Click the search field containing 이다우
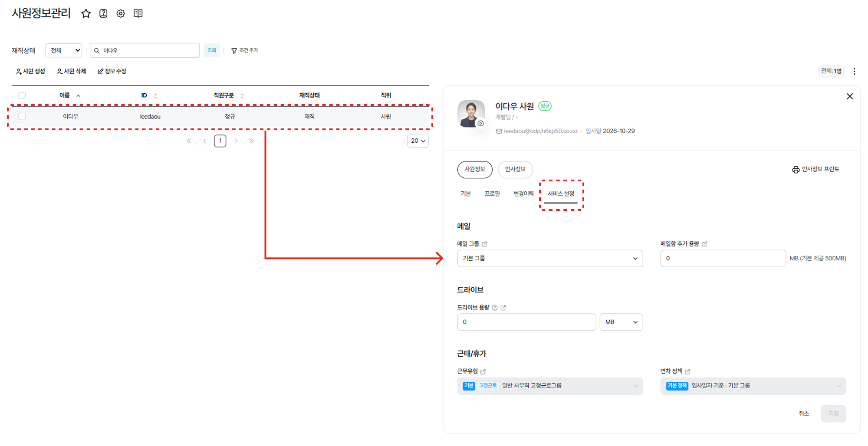The width and height of the screenshot is (868, 446). [145, 50]
